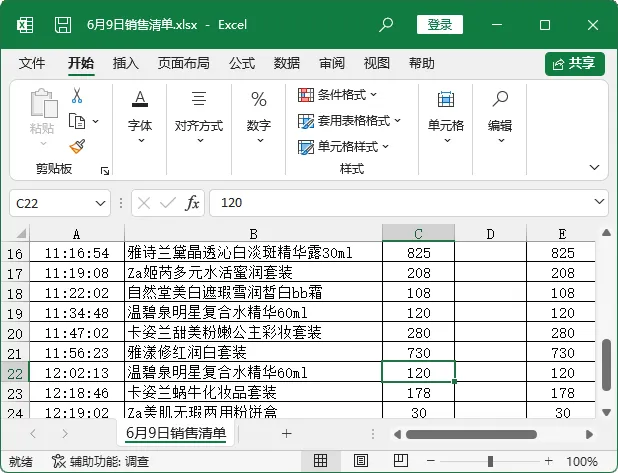Open the Copy options dropdown arrow
The width and height of the screenshot is (618, 473).
[x=96, y=121]
